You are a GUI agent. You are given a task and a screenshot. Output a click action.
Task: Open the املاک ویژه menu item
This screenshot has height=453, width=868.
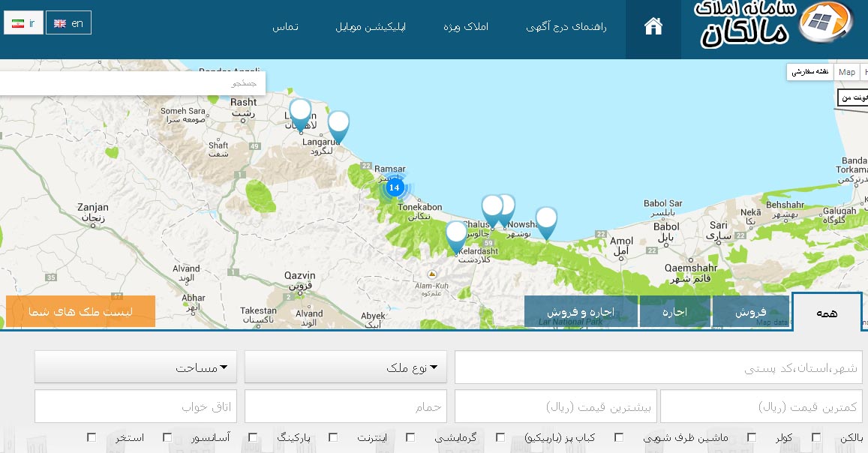coord(466,26)
